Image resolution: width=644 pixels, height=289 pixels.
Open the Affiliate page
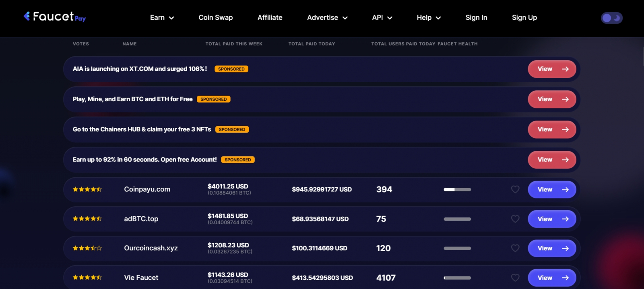pyautogui.click(x=270, y=18)
